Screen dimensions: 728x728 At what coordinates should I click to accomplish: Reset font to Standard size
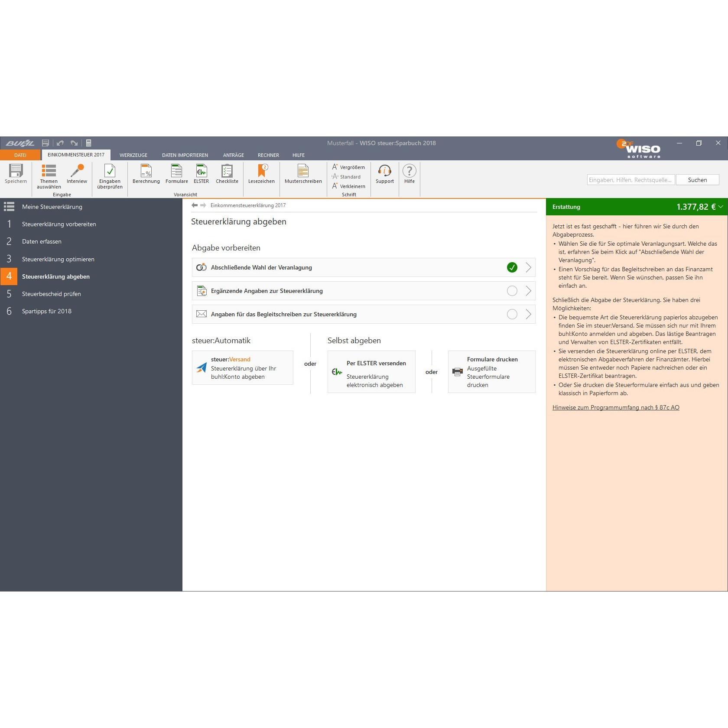click(x=346, y=177)
